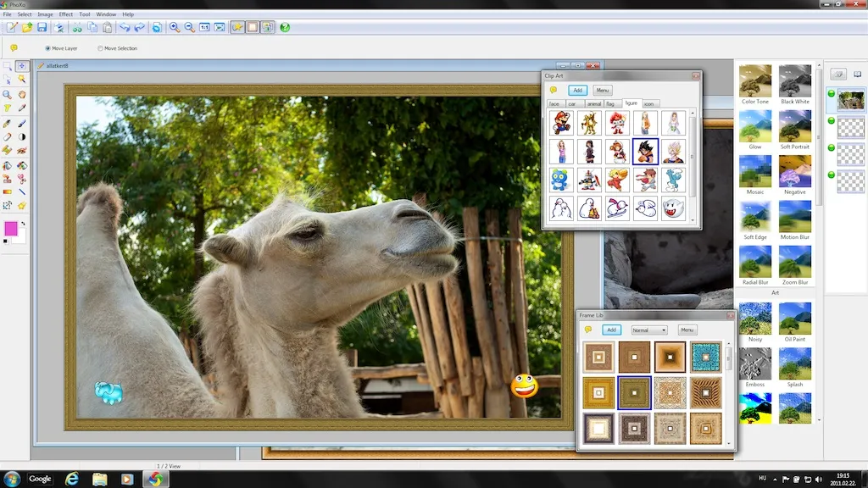Select the Eraser tool
The width and height of the screenshot is (868, 488).
pyautogui.click(x=6, y=136)
